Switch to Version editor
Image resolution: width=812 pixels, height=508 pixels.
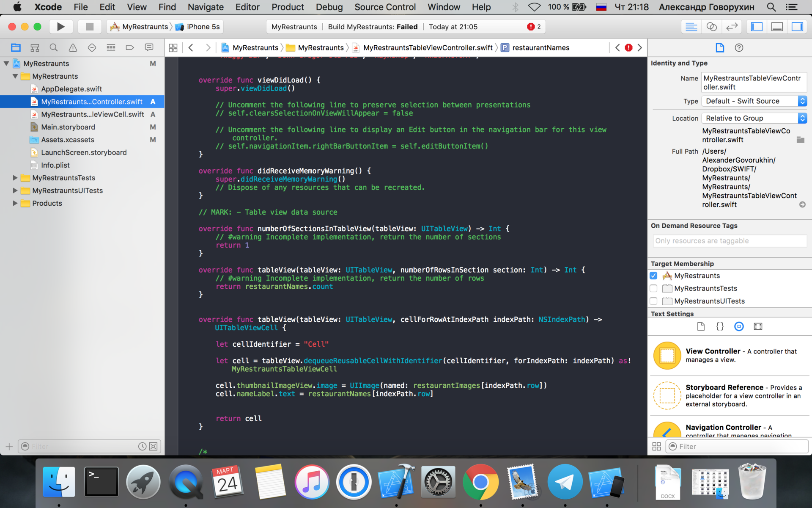(732, 27)
